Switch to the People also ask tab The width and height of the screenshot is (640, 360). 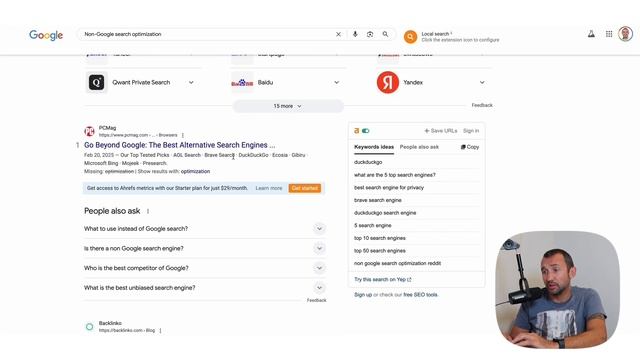(x=419, y=147)
